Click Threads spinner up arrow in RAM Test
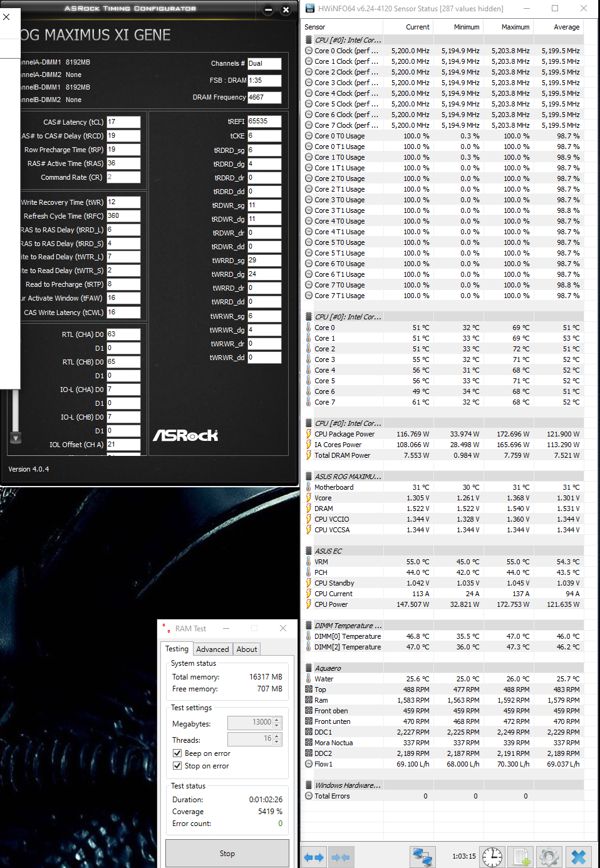The image size is (600, 868). point(277,736)
